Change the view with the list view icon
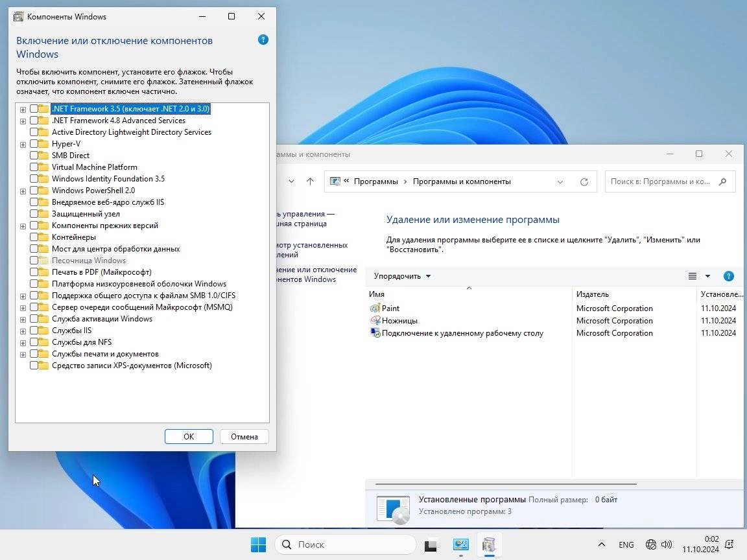The image size is (747, 560). (693, 276)
